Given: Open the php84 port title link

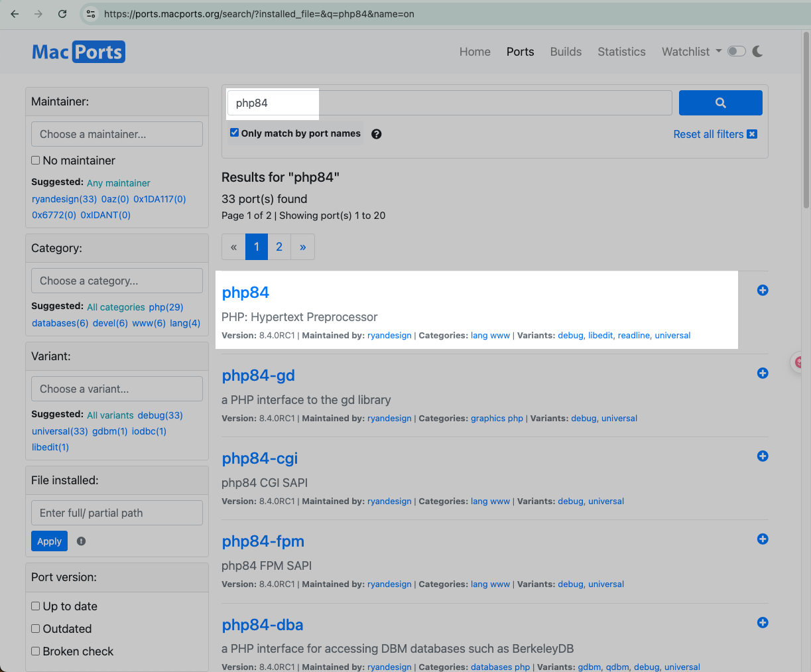Looking at the screenshot, I should (x=245, y=293).
